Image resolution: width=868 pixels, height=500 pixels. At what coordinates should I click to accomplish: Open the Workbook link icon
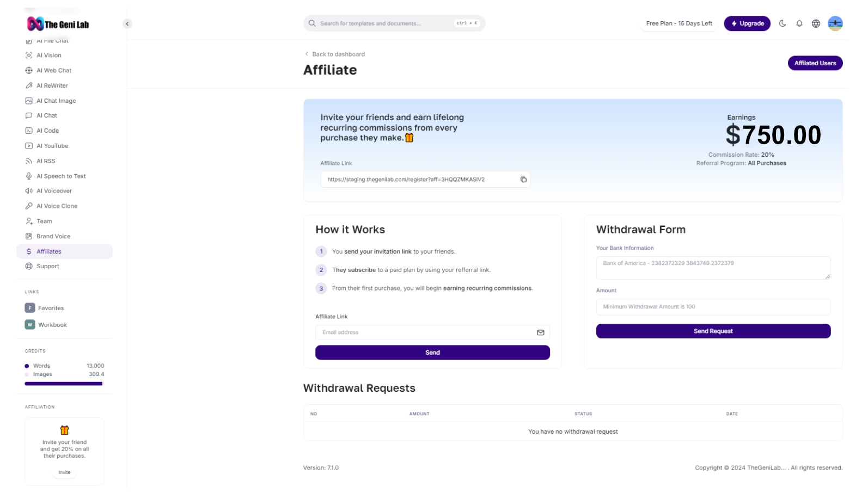[30, 325]
